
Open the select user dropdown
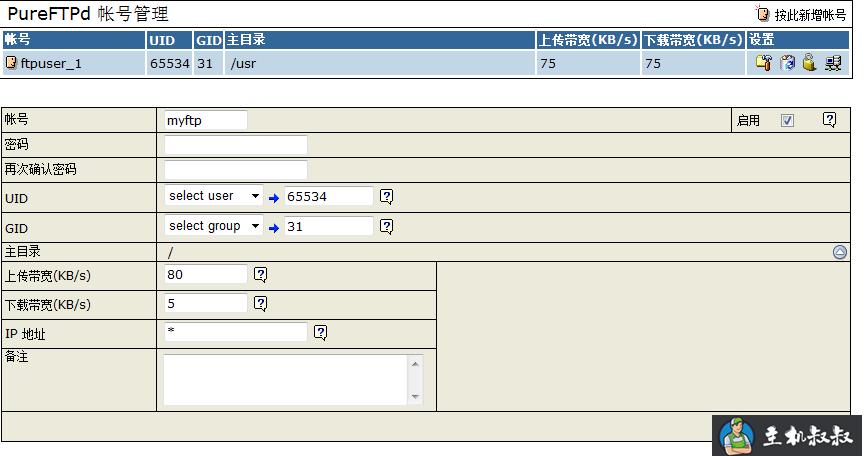213,196
